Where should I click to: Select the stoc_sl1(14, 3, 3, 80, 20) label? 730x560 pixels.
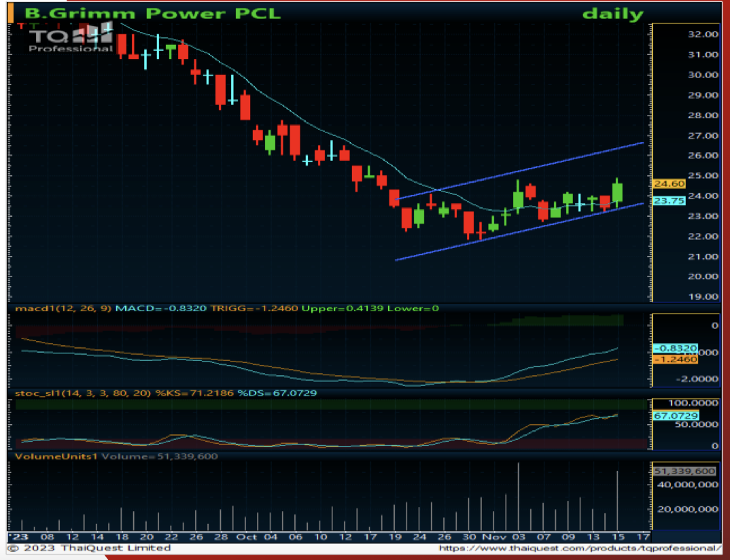pyautogui.click(x=83, y=393)
